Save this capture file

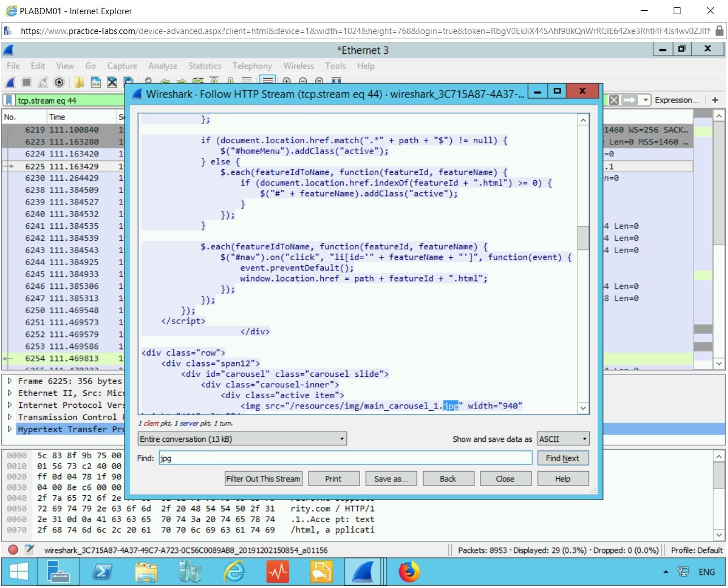point(96,83)
